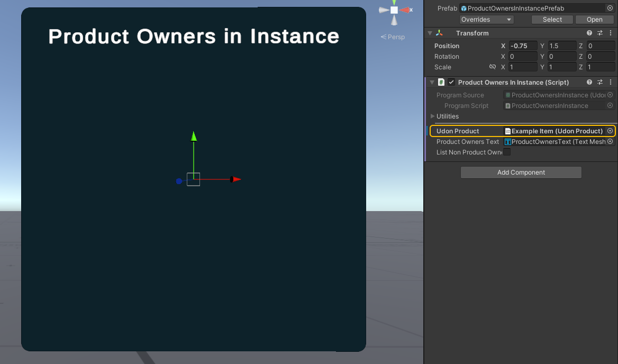Toggle constrained proportions link icon on Scale
This screenshot has width=618, height=364.
tap(492, 67)
